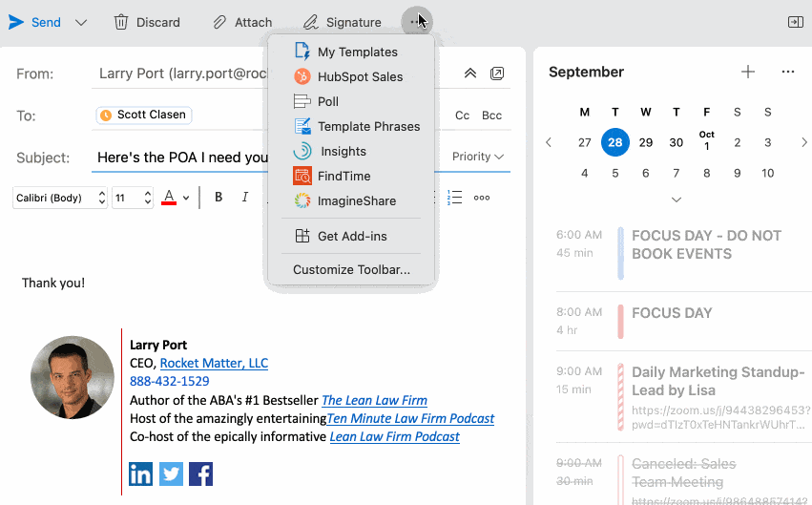Collapse the calendar side panel
This screenshot has width=812, height=505.
tap(795, 22)
